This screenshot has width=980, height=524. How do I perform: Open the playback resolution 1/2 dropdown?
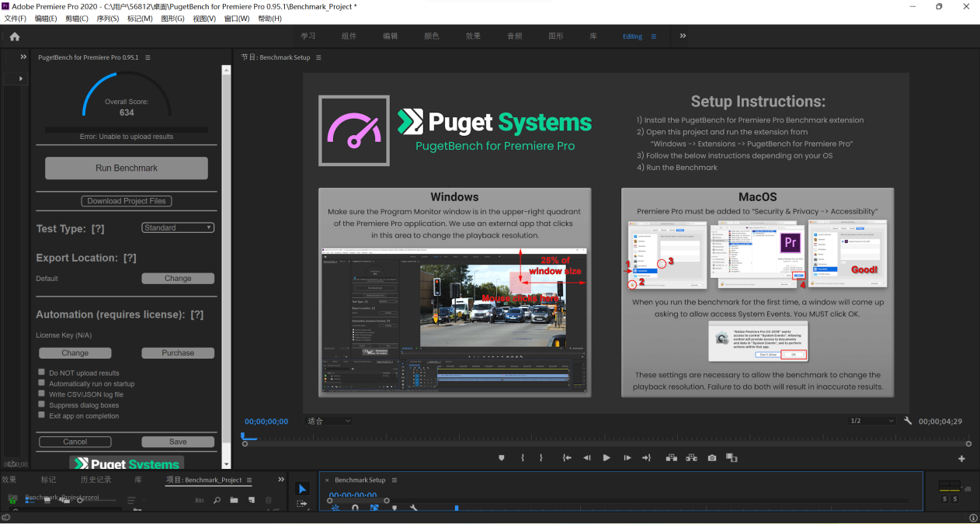[x=872, y=421]
